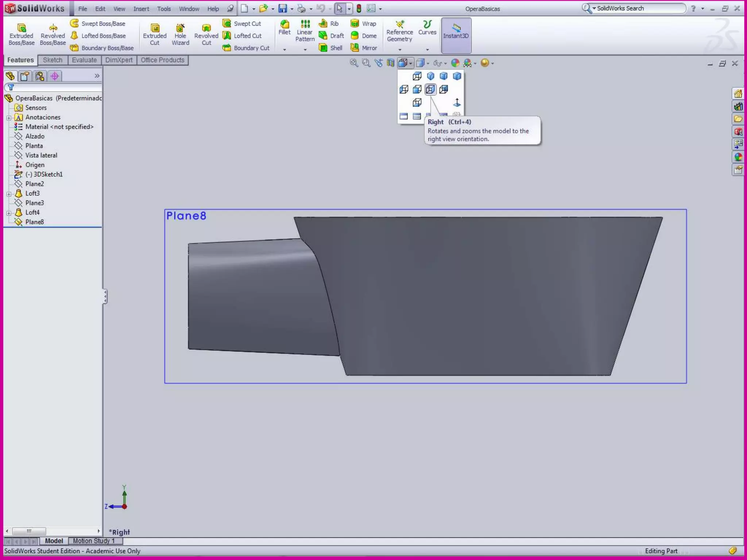Viewport: 747px width, 560px height.
Task: Toggle Hide/Show Items glasses icon
Action: (x=437, y=63)
